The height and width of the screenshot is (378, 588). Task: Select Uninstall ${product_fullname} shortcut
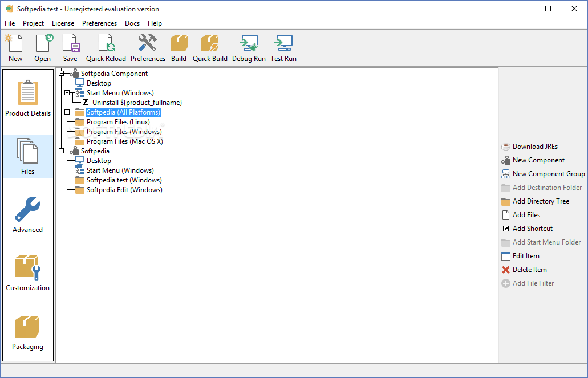(x=137, y=103)
